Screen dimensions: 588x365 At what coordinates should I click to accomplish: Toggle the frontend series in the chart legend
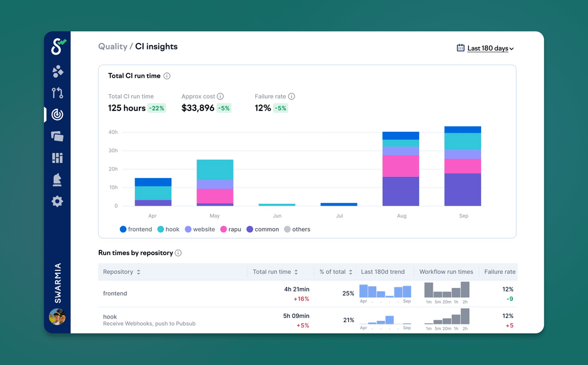pos(135,229)
